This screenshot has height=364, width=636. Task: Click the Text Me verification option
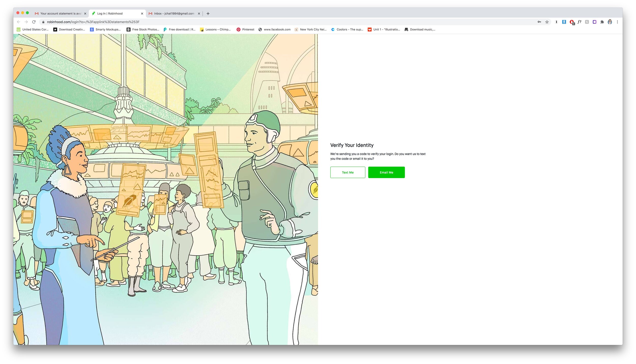[x=348, y=172]
